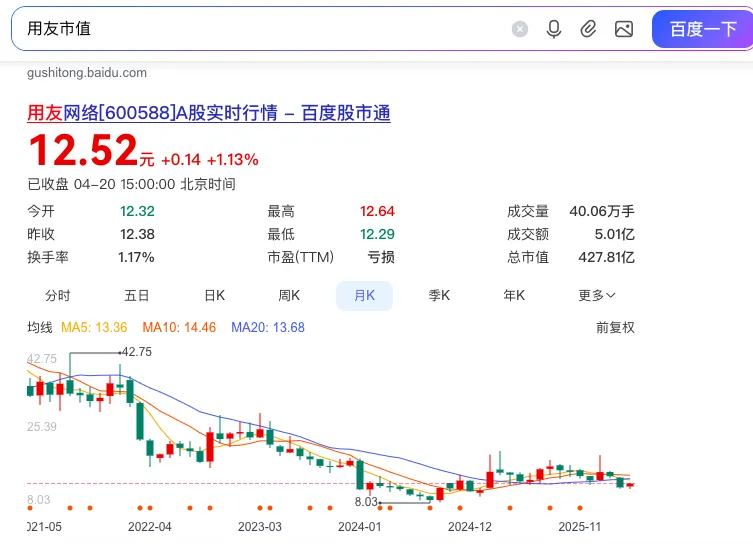The height and width of the screenshot is (544, 753).
Task: Click the 百度一下 search button
Action: (x=703, y=29)
